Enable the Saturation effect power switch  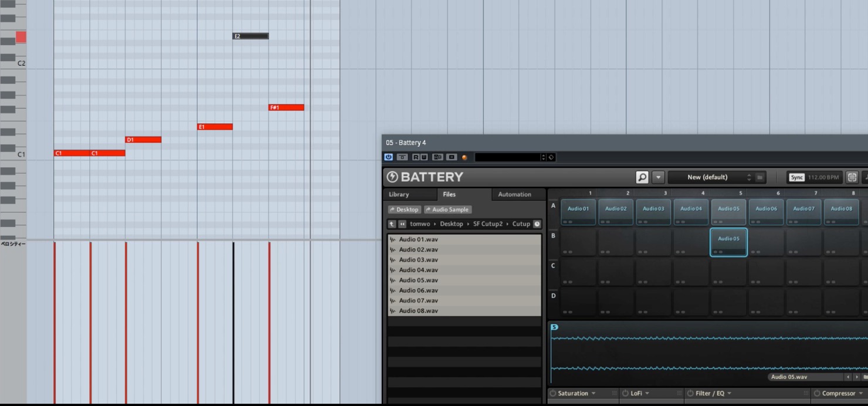click(x=552, y=394)
